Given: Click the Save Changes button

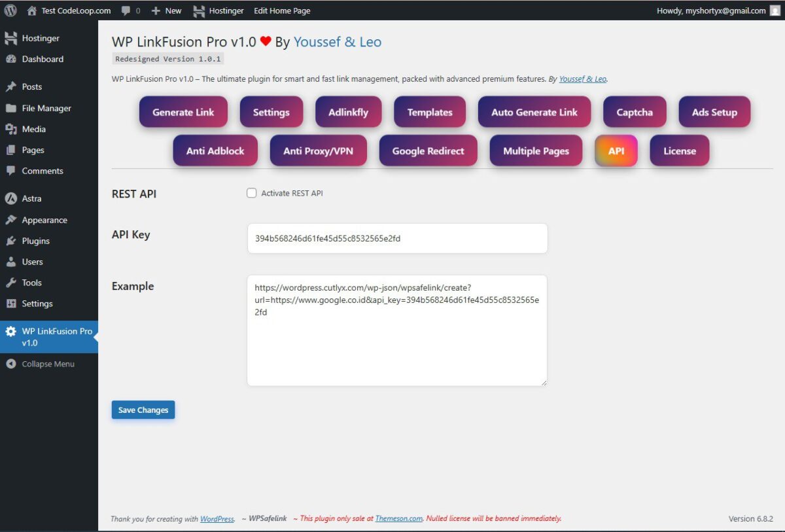Looking at the screenshot, I should [x=143, y=410].
